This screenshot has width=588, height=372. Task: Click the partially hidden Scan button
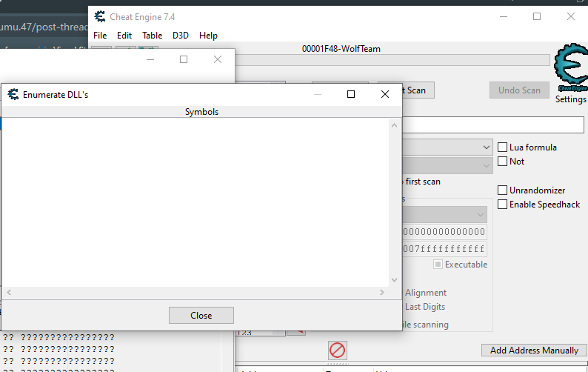pyautogui.click(x=418, y=90)
